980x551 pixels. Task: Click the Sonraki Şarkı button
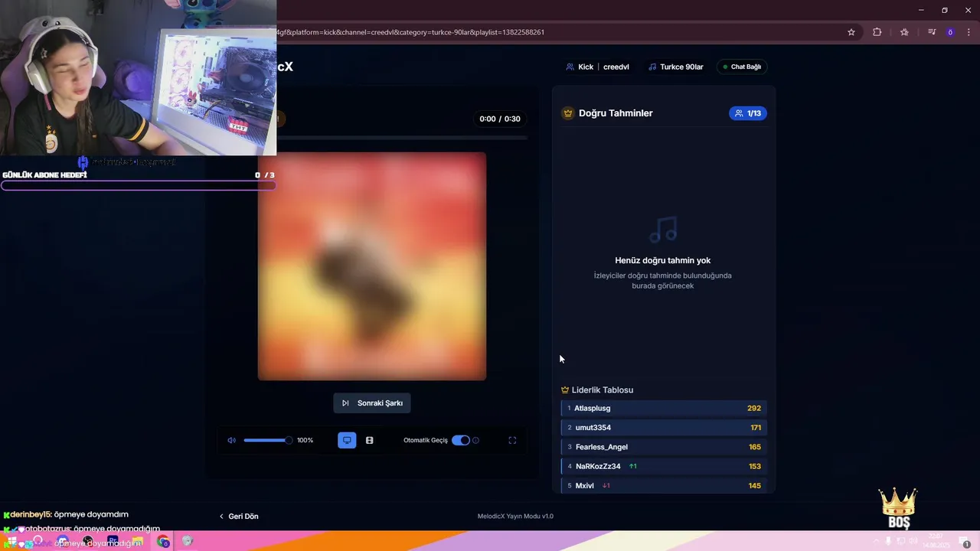(x=372, y=403)
